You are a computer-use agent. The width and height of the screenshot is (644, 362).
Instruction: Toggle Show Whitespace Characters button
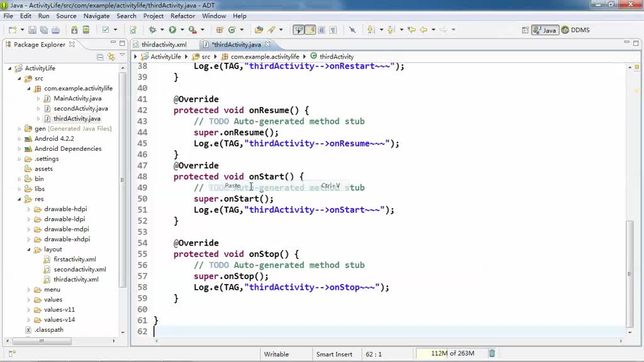(x=333, y=30)
